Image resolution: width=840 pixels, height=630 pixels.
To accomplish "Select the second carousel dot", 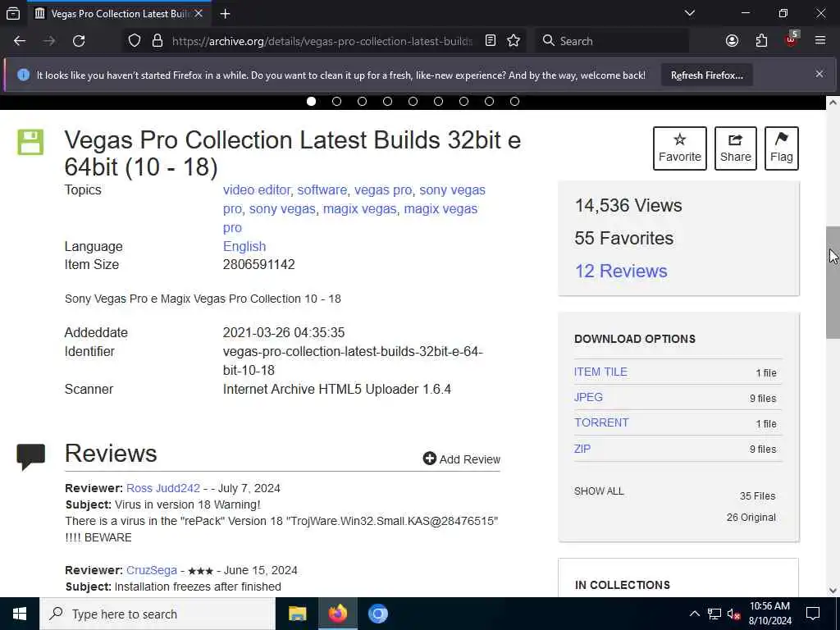I will point(336,101).
